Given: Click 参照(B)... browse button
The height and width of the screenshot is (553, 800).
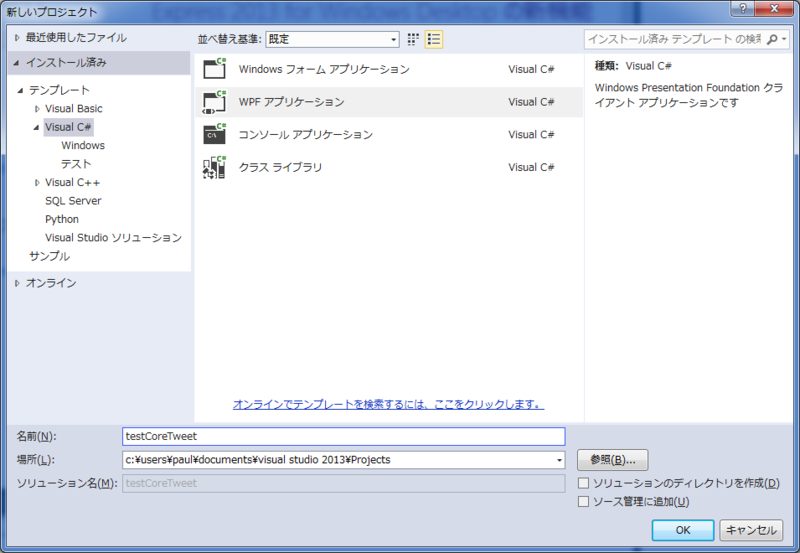Looking at the screenshot, I should pos(613,460).
